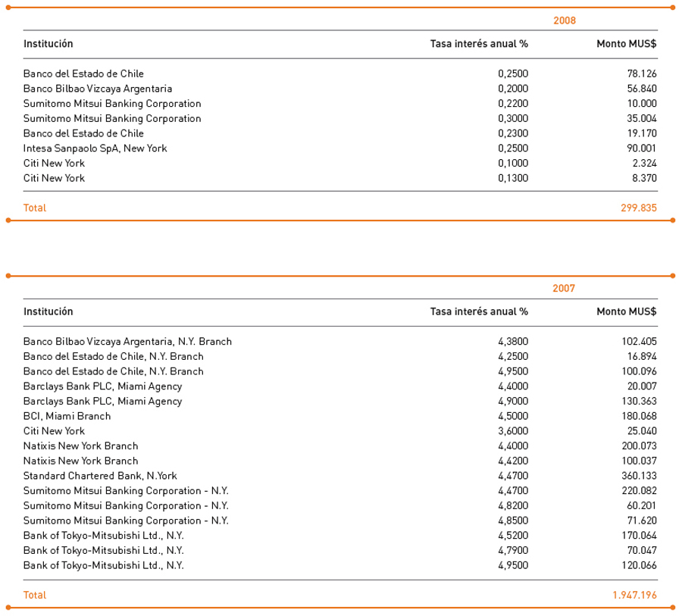Viewport: 682px width, 616px height.
Task: Click 'Intesa Sanpaolo SpA, New York'
Action: click(95, 149)
